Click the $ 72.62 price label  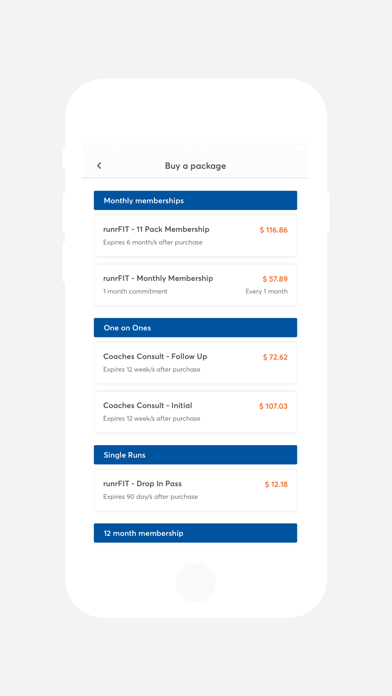pyautogui.click(x=275, y=357)
